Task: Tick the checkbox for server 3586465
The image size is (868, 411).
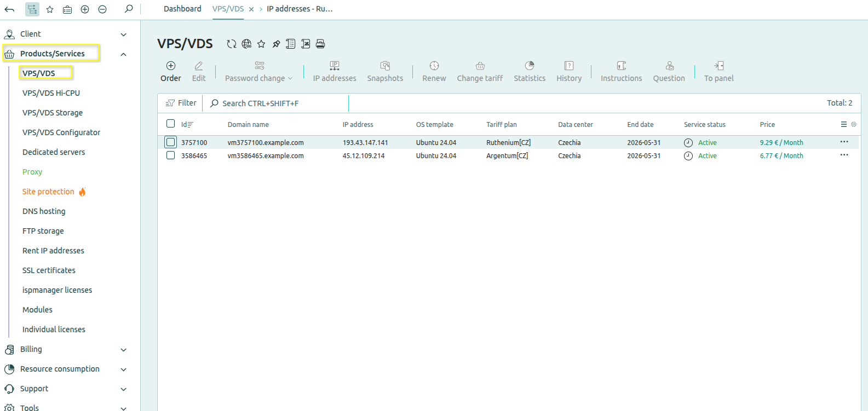Action: (171, 155)
